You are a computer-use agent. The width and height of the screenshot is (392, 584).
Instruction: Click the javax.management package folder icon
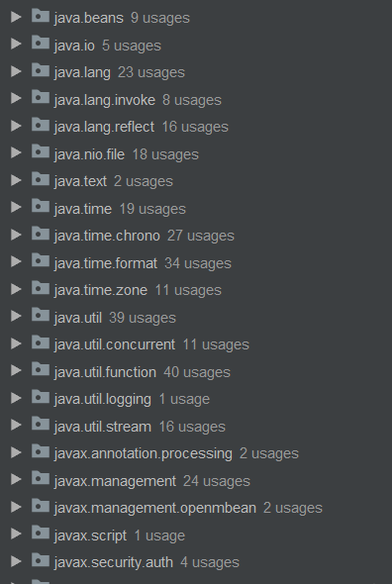pyautogui.click(x=41, y=479)
